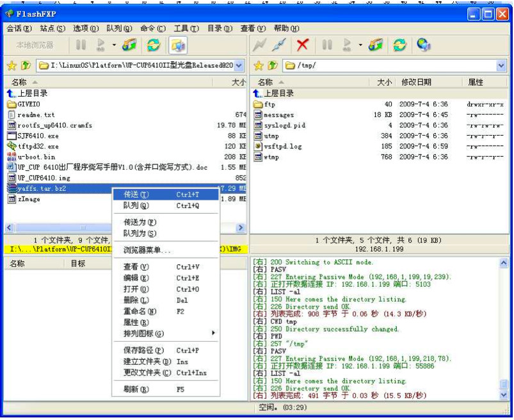Screen dimensions: 514x420
Task: Select the ftp folder in remote list
Action: point(264,104)
